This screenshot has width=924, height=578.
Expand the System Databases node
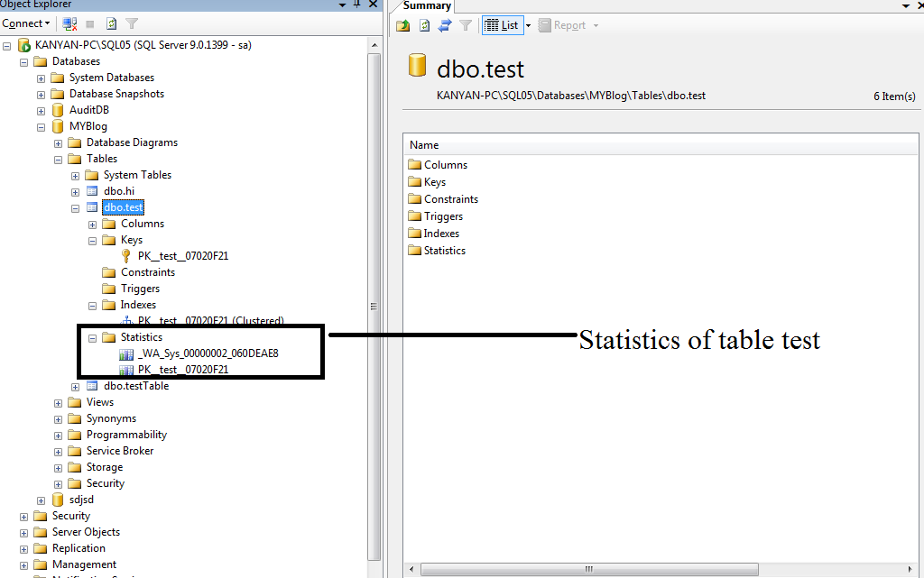pyautogui.click(x=41, y=78)
